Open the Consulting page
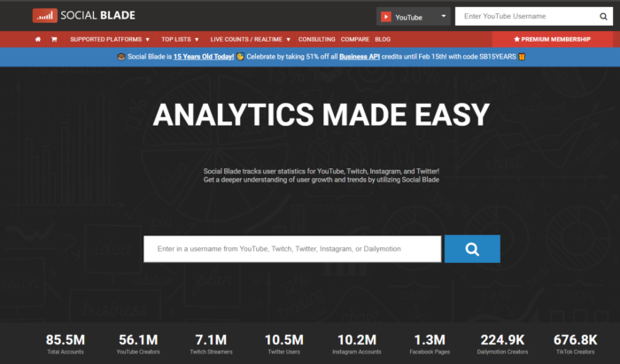The image size is (620, 364). click(316, 40)
